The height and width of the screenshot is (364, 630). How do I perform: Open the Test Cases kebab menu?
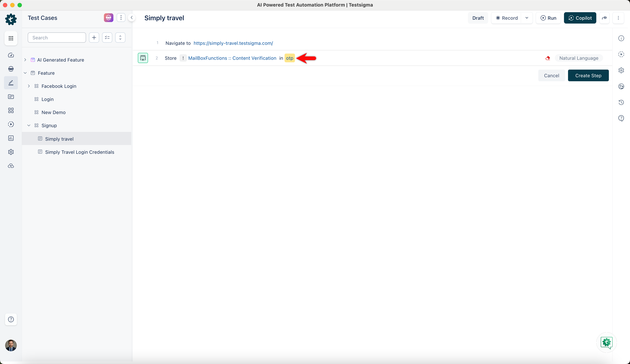[121, 18]
